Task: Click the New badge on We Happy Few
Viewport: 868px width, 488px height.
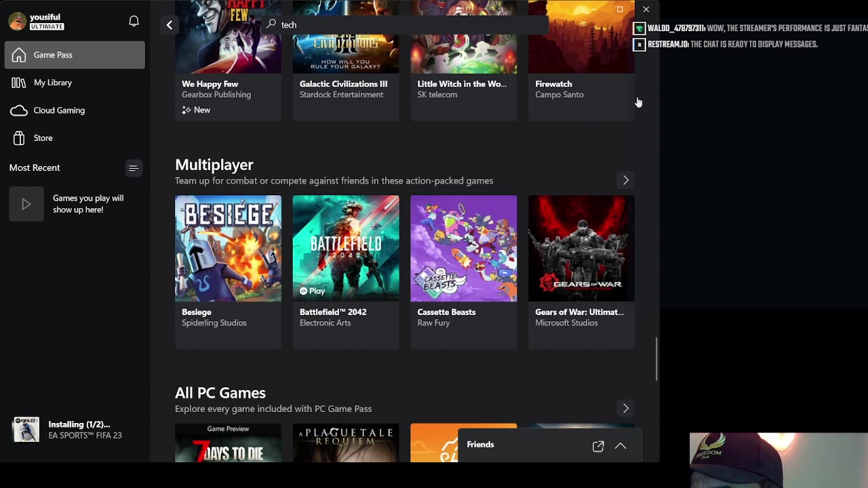Action: pos(196,110)
